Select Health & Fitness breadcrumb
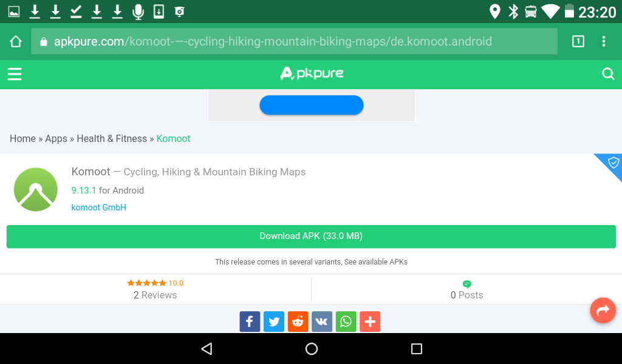Screen dimensions: 622x364 pyautogui.click(x=112, y=139)
